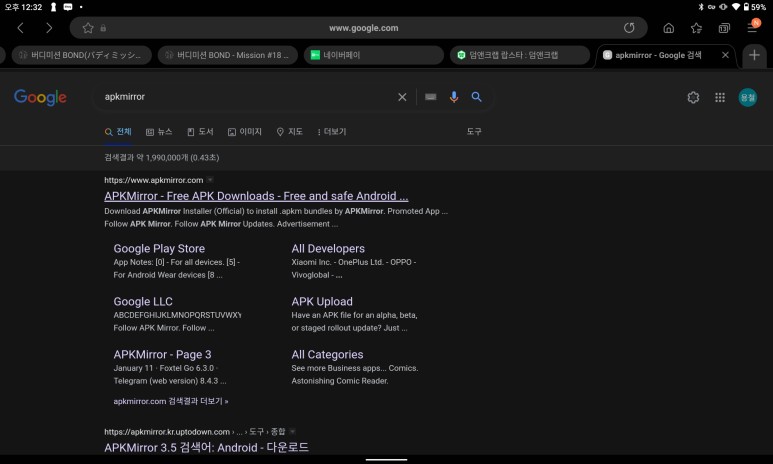Open the All Categories sitelink
Screen dimensions: 773x464
[x=327, y=355]
